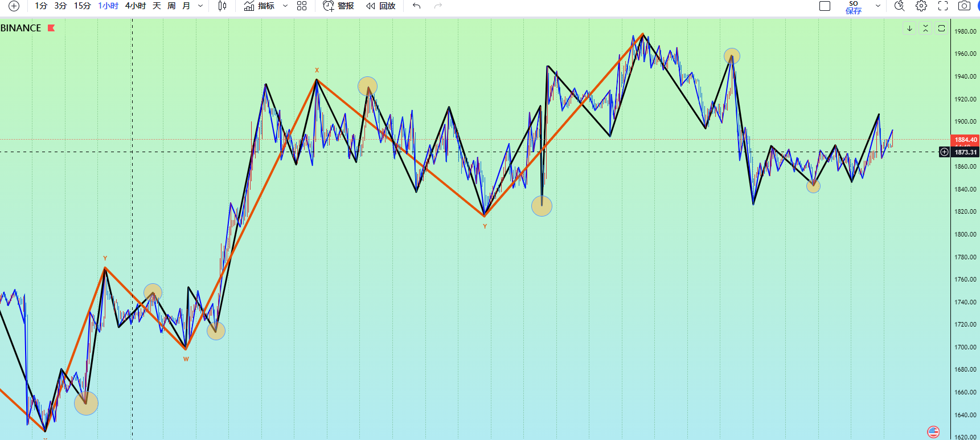Click the undo arrow
Screen dimensions: 980x440
(x=417, y=6)
